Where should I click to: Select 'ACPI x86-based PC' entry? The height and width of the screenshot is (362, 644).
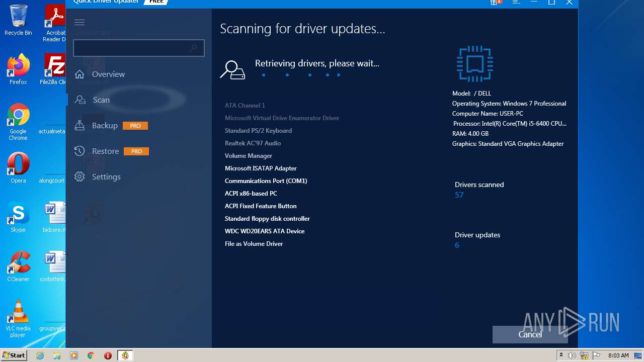[x=251, y=194]
